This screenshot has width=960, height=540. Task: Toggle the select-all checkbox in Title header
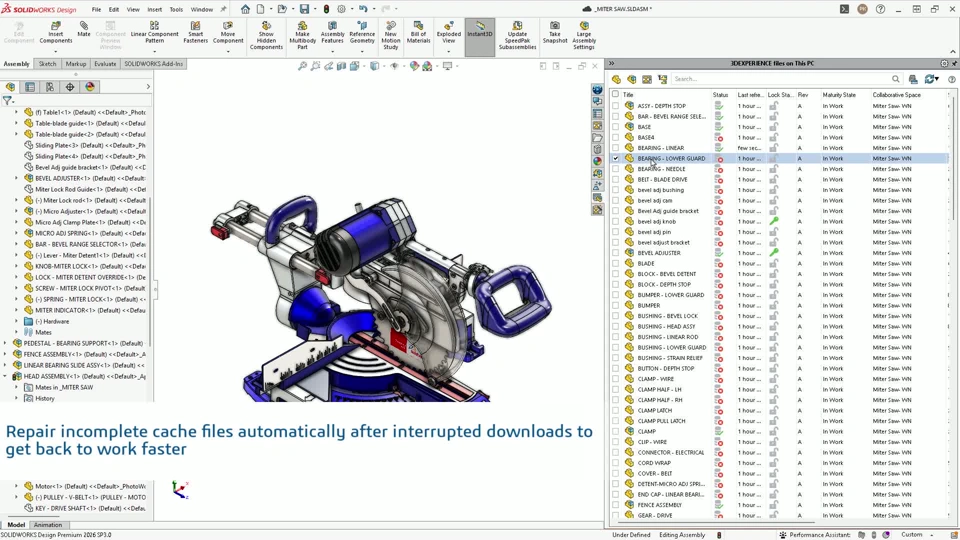click(615, 94)
